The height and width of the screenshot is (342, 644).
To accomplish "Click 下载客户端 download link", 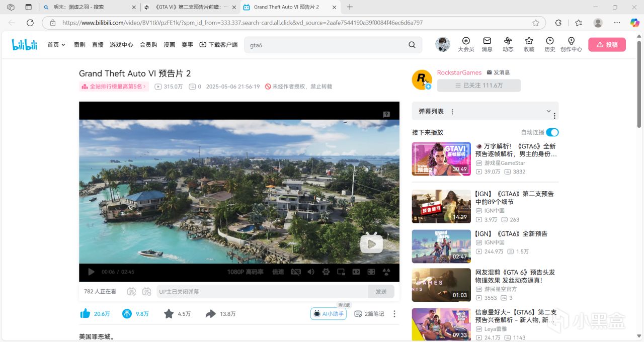I will [218, 45].
